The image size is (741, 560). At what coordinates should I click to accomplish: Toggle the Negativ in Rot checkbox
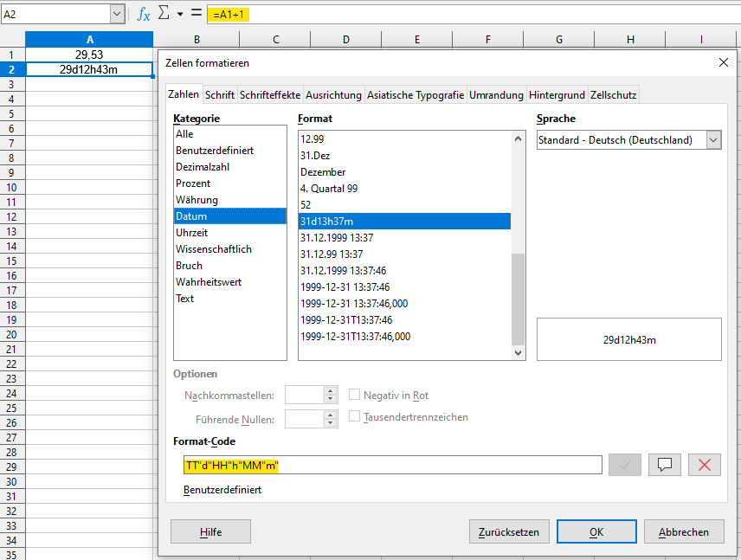(354, 395)
